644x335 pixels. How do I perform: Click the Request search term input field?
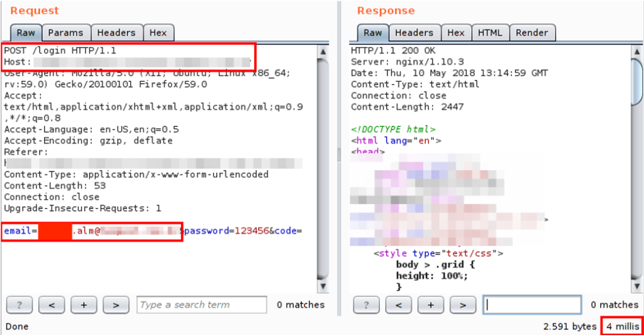[201, 305]
